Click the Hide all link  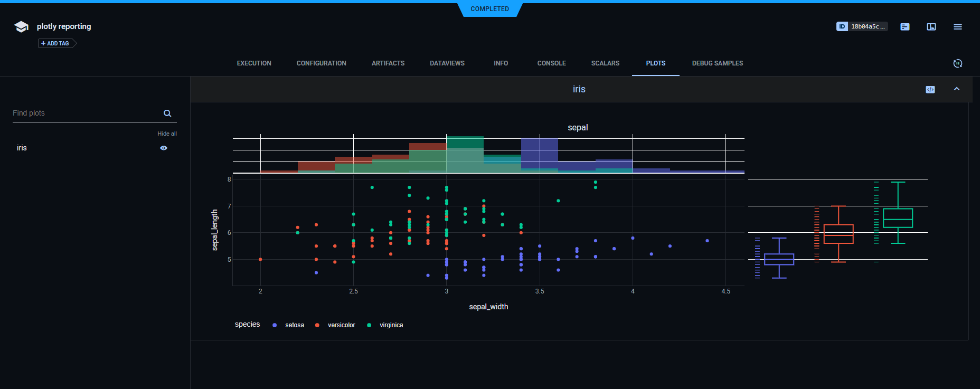[167, 134]
